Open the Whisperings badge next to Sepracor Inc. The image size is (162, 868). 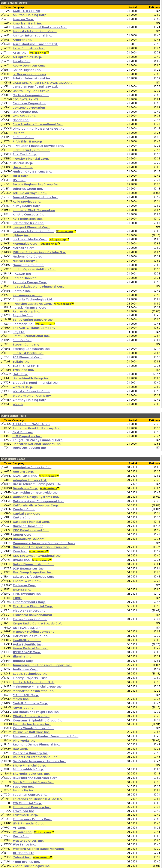click(x=45, y=324)
